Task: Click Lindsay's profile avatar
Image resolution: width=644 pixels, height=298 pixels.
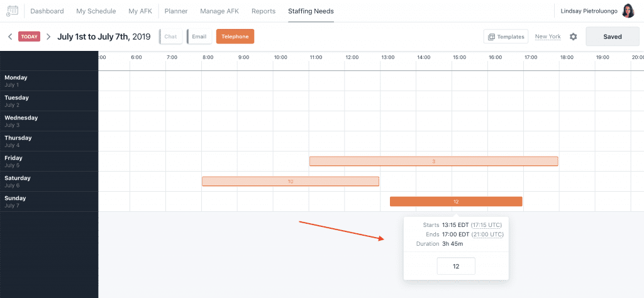Action: [628, 11]
